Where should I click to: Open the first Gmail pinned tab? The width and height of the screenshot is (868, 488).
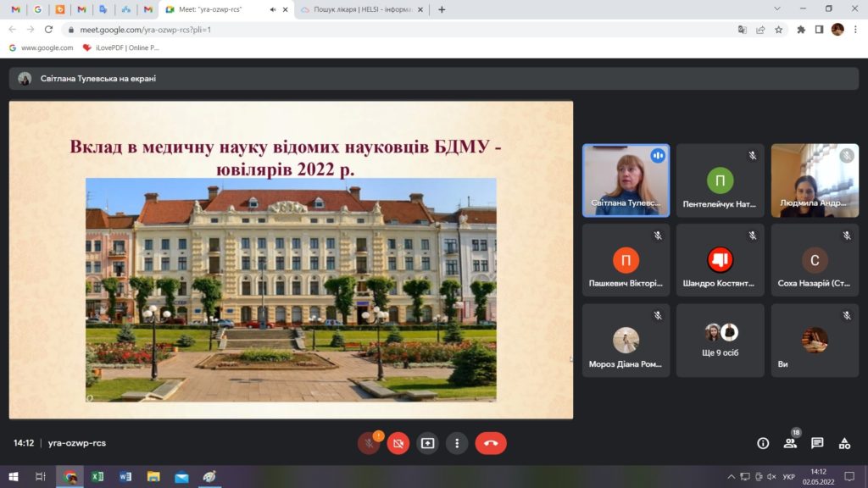[15, 9]
